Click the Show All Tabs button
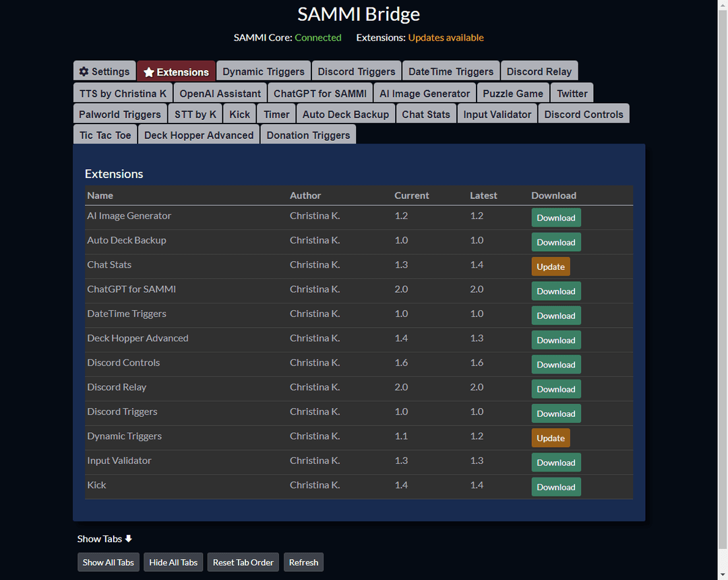The height and width of the screenshot is (580, 728). pyautogui.click(x=108, y=562)
